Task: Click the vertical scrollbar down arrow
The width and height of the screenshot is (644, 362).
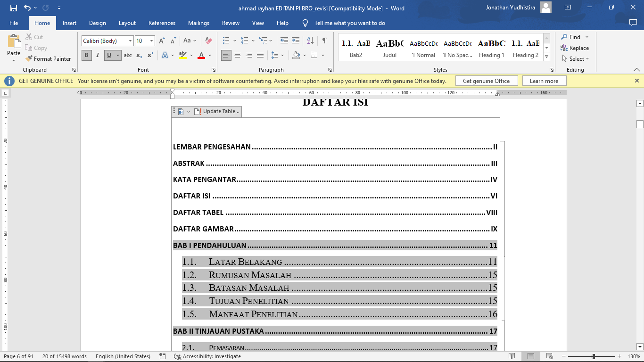Action: pos(640,346)
